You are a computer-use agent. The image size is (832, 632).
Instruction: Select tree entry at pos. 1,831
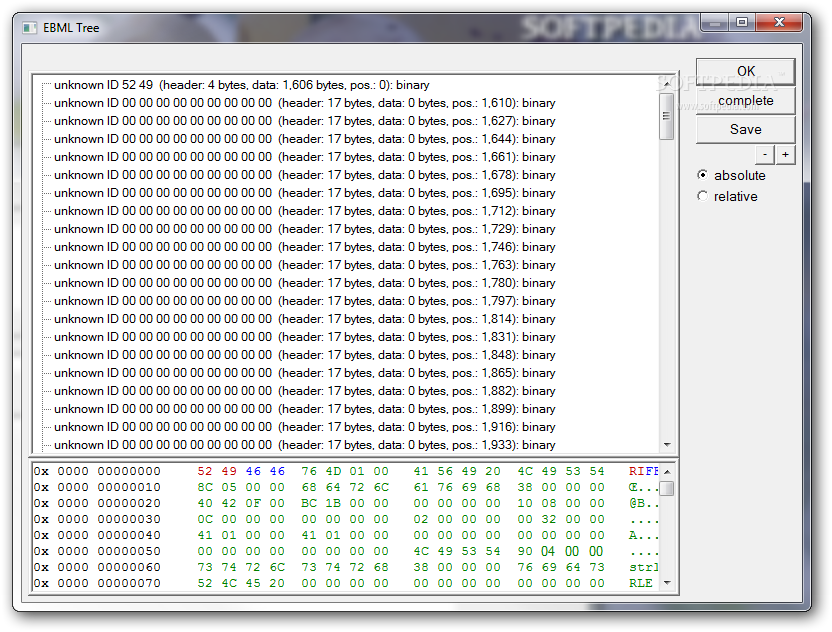305,337
